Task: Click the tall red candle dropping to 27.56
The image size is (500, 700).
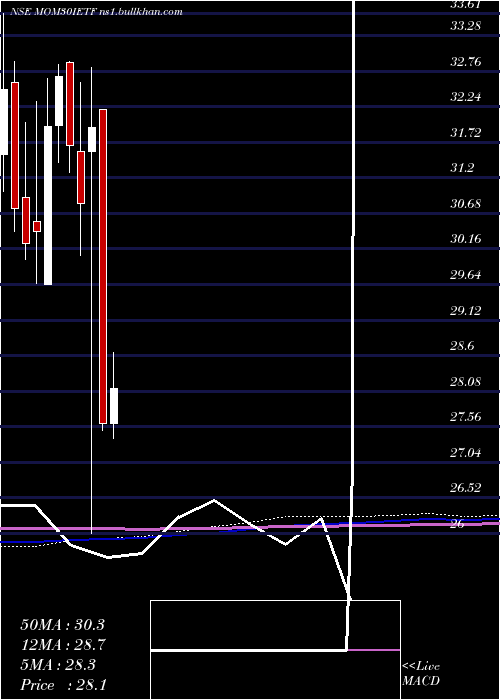Action: (x=103, y=266)
